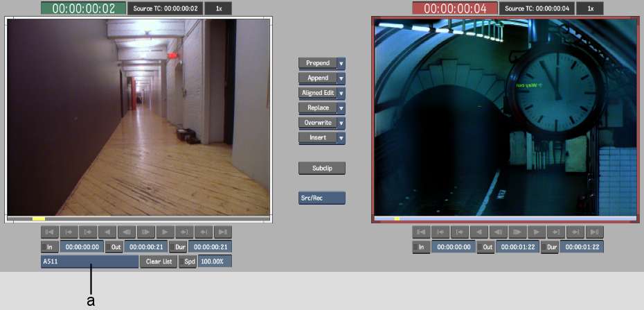Screen dimensions: 644x310
Task: Jump to start of source clip
Action: (x=50, y=232)
